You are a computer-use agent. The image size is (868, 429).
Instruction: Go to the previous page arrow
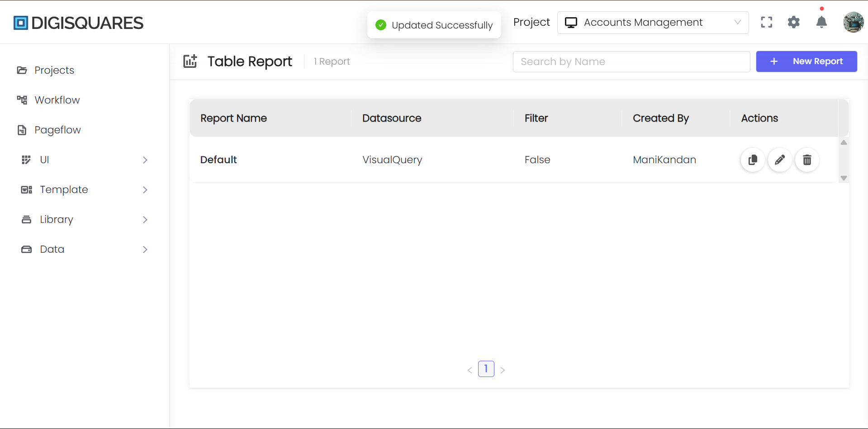coord(470,370)
